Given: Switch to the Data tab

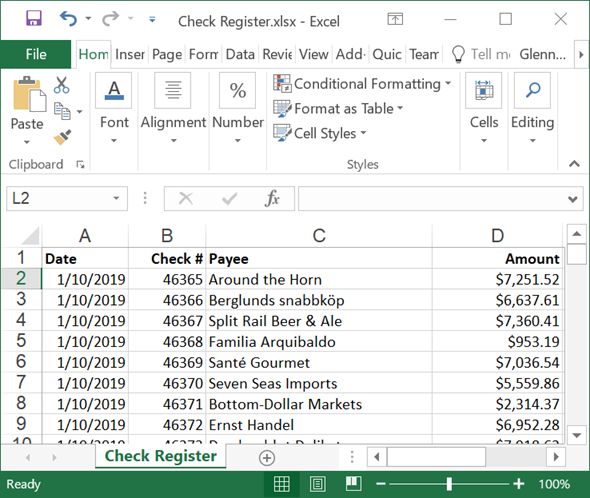Looking at the screenshot, I should click(x=240, y=55).
